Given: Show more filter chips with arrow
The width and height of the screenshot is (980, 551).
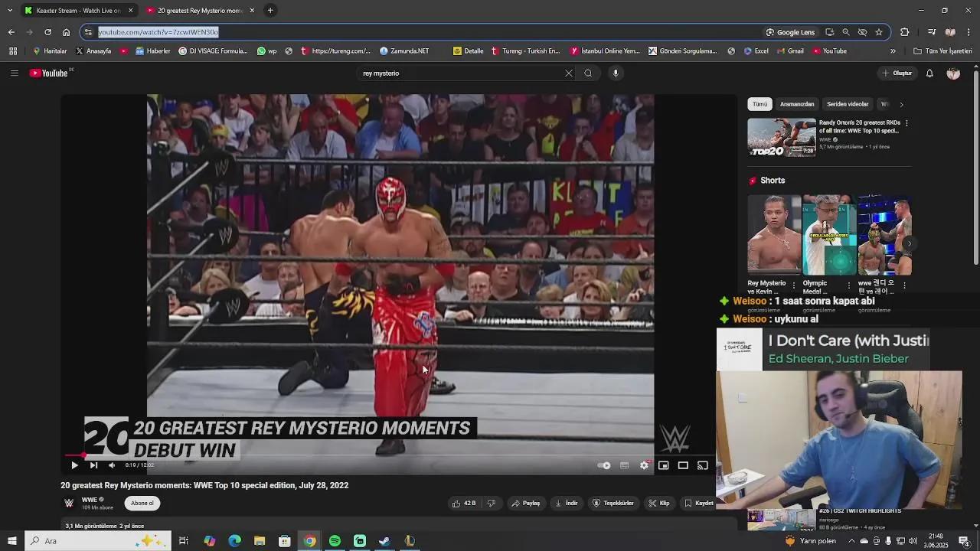Looking at the screenshot, I should (901, 104).
